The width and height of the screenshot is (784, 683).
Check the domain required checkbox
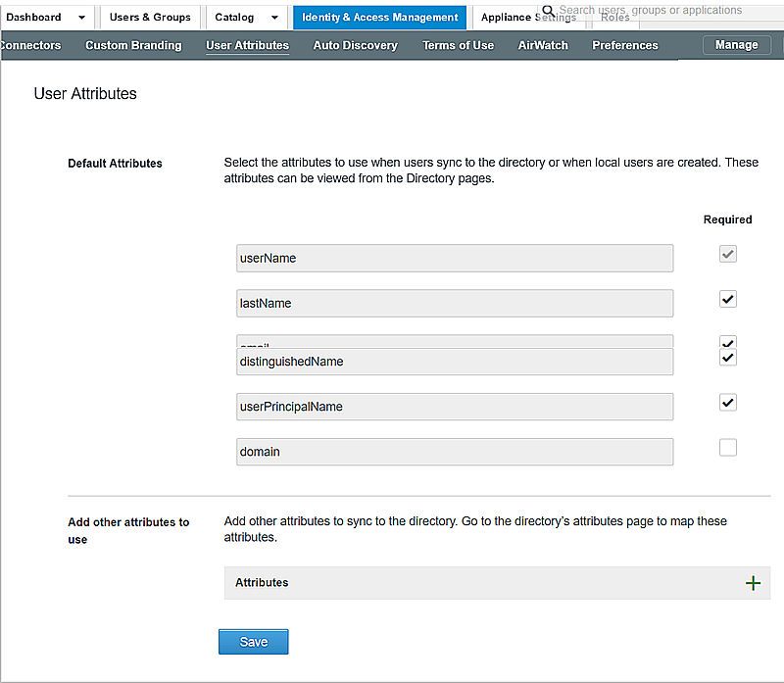point(727,447)
